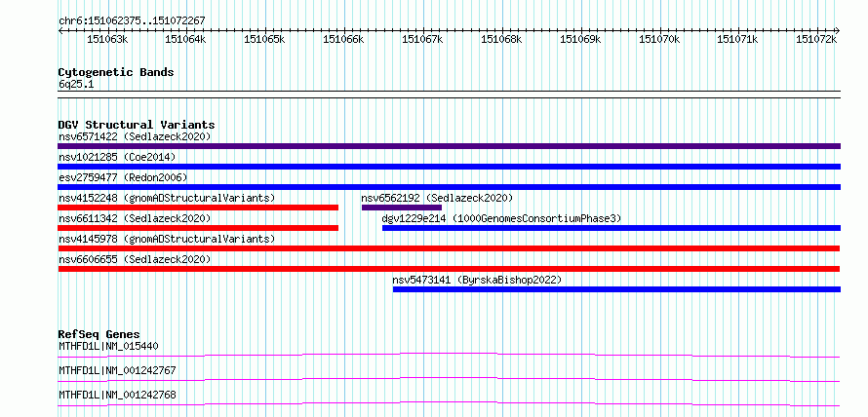This screenshot has width=868, height=417.
Task: Click the 151072k ruler tick label
Action: pyautogui.click(x=816, y=39)
